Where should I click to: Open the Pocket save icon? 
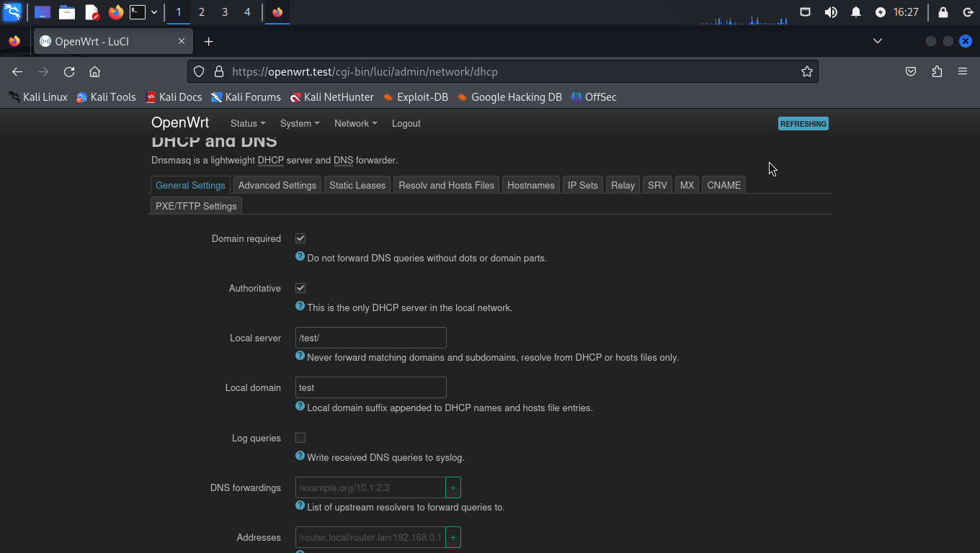pyautogui.click(x=911, y=71)
